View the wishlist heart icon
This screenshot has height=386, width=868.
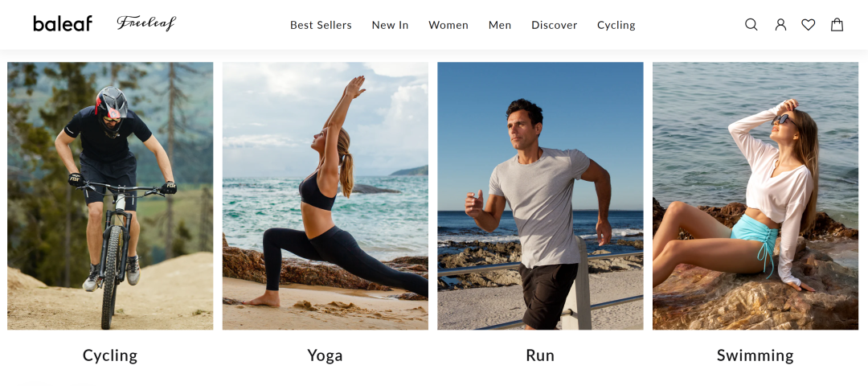click(x=809, y=24)
